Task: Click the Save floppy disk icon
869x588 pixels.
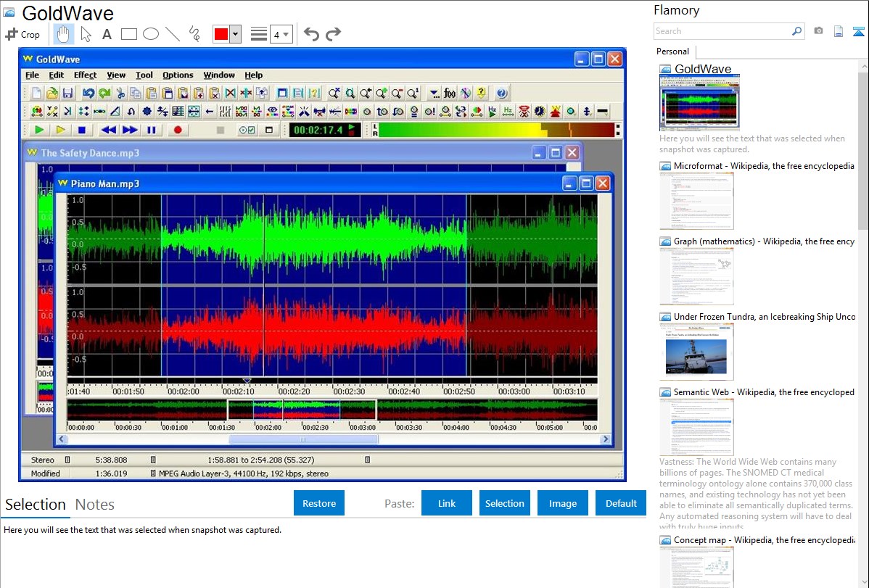Action: tap(67, 93)
